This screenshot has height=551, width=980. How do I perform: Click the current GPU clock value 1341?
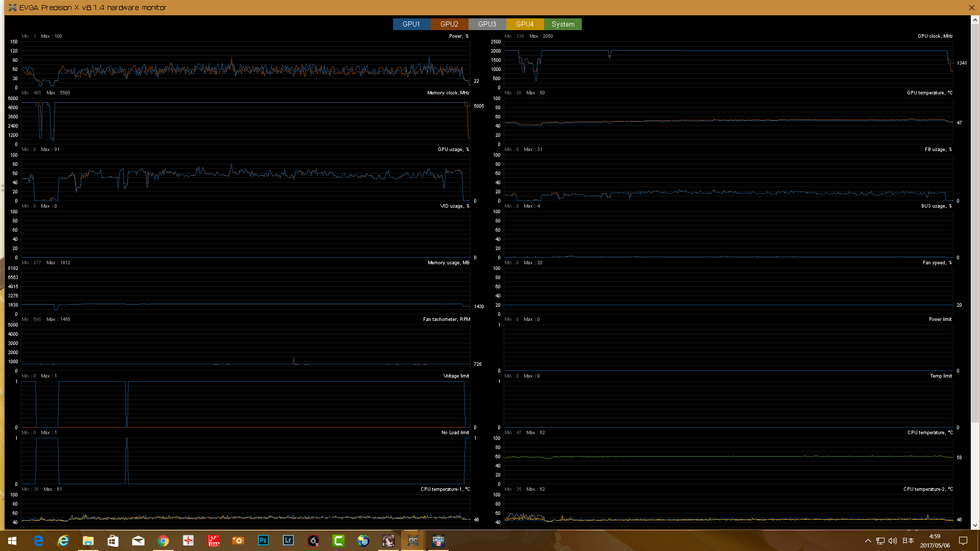tap(962, 63)
